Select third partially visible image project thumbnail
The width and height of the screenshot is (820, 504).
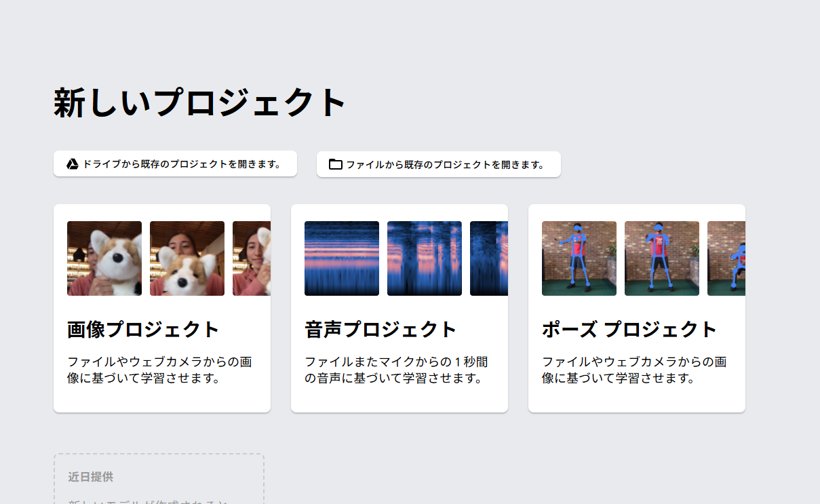click(252, 258)
